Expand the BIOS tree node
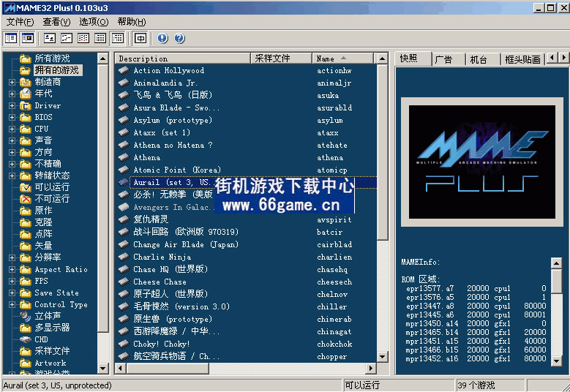570x392 pixels. [12, 117]
